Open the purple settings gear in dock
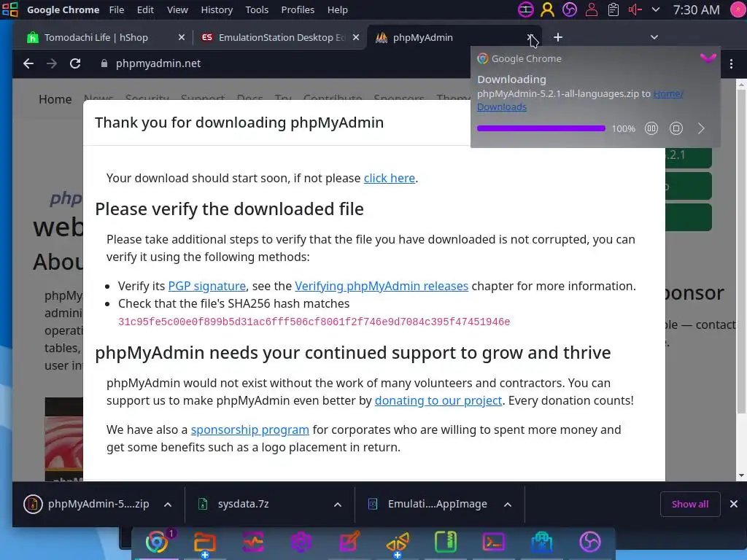The width and height of the screenshot is (747, 560). coord(301,542)
